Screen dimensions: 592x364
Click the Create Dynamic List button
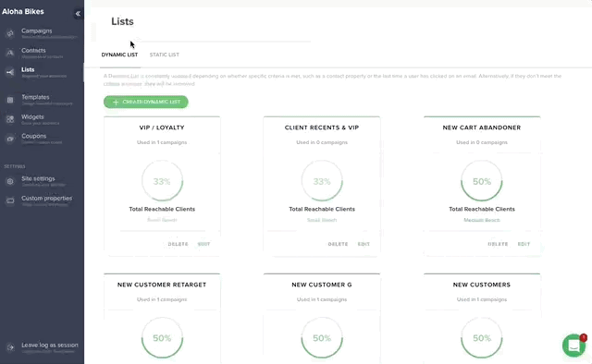click(x=146, y=102)
